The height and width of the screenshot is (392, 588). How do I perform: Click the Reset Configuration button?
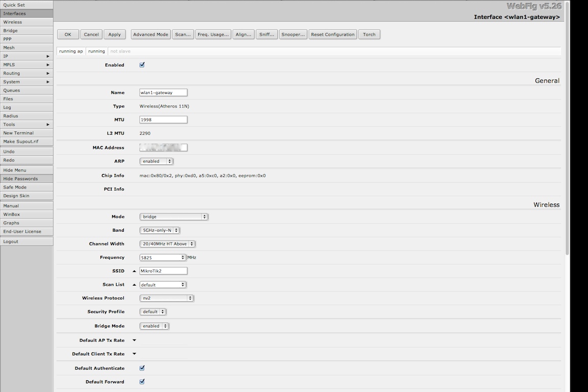(333, 35)
